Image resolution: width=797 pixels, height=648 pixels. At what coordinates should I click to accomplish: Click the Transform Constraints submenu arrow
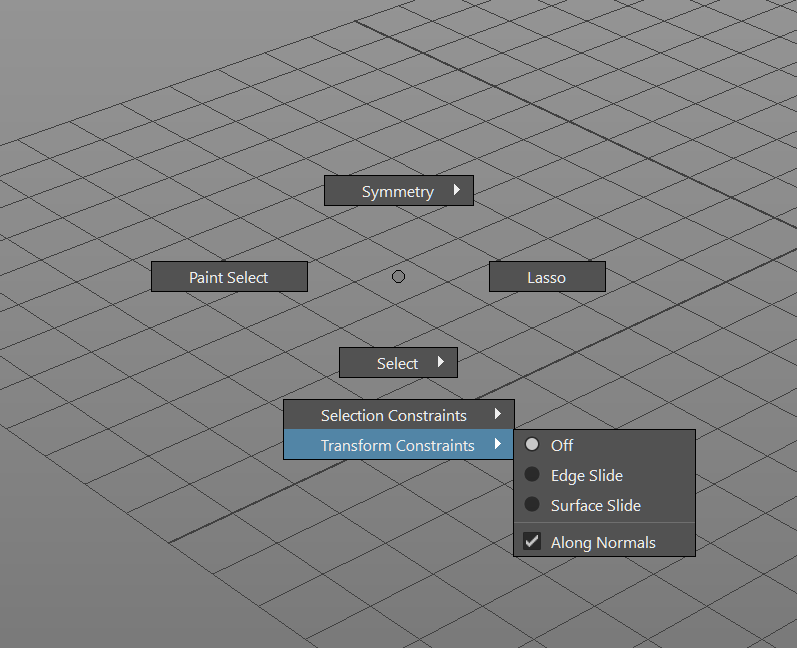(498, 444)
